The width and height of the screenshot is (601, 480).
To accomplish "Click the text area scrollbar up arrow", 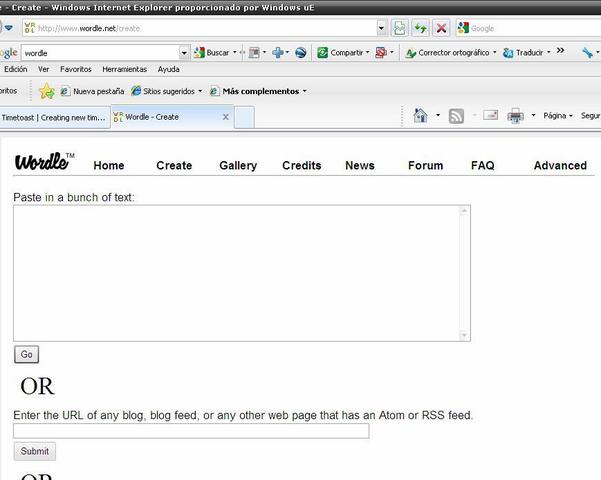I will click(x=464, y=211).
